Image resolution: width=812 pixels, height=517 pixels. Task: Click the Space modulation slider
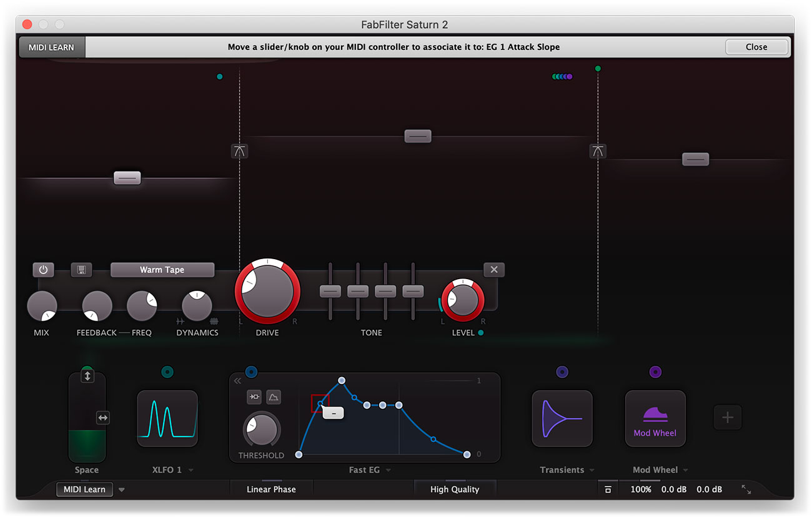coord(87,417)
